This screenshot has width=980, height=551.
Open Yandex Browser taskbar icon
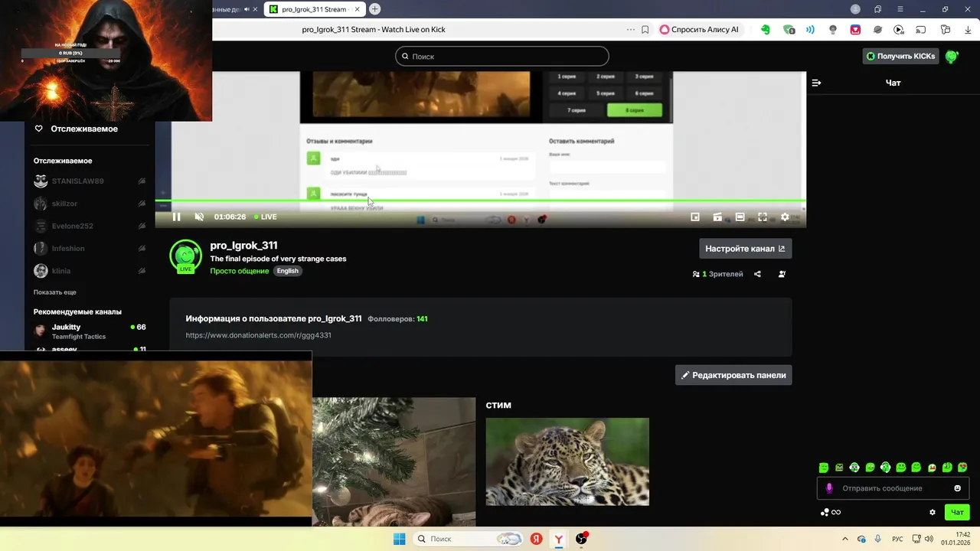(559, 539)
